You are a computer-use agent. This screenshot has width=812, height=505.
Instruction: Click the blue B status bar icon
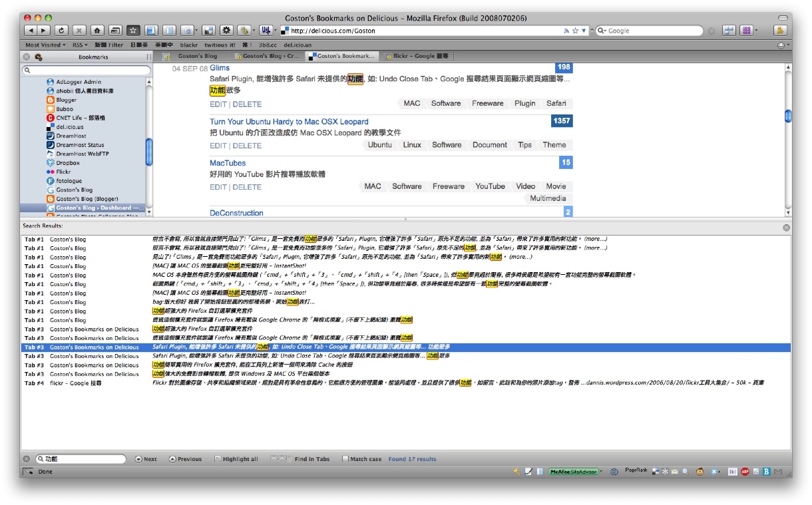point(766,472)
